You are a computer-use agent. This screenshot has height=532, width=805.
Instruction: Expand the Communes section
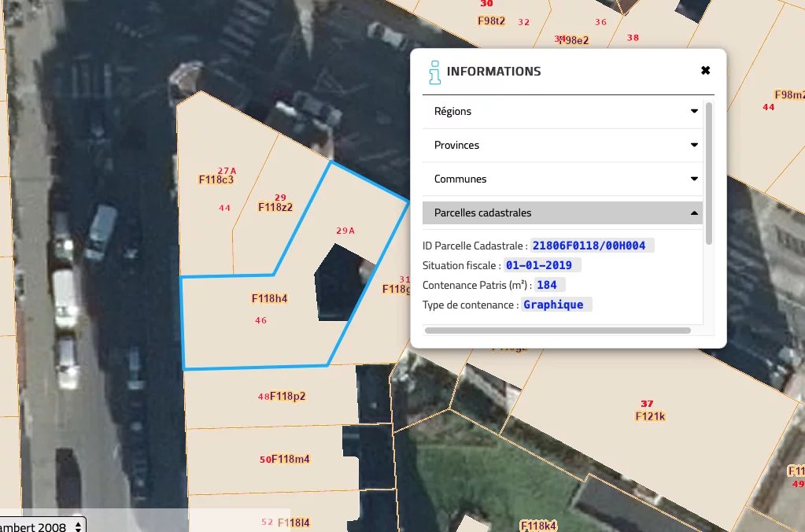click(x=562, y=179)
